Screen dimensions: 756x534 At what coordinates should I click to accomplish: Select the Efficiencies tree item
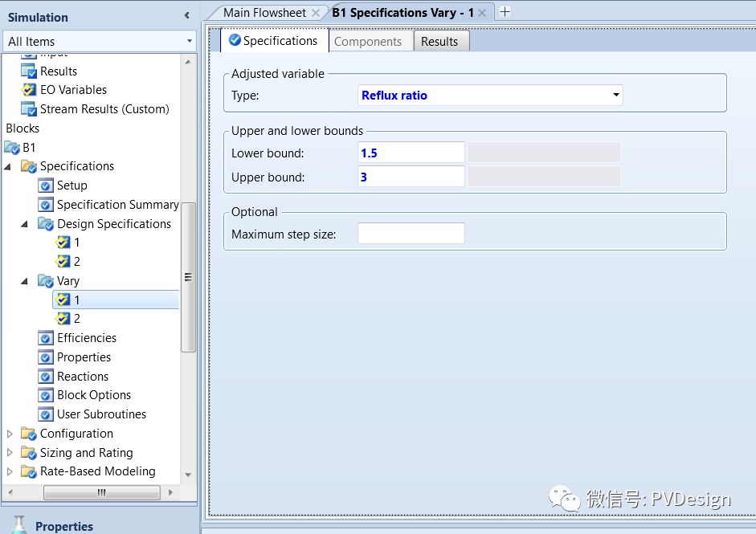86,338
